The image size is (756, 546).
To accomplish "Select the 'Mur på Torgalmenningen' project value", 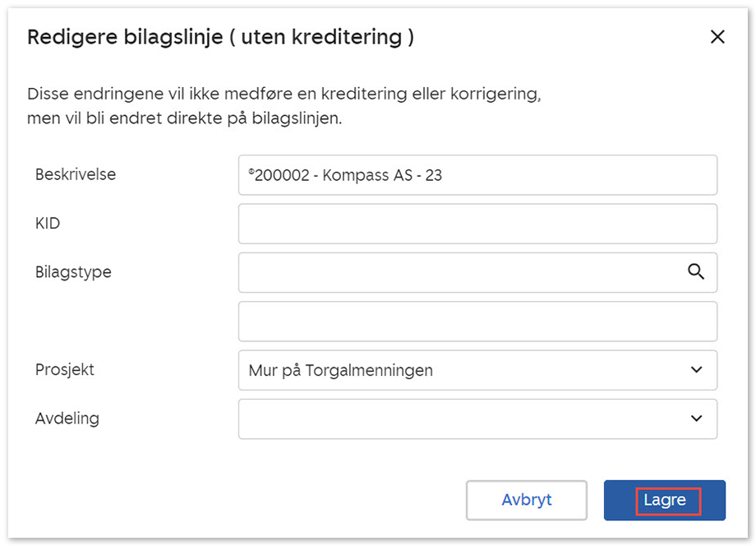I will (340, 371).
